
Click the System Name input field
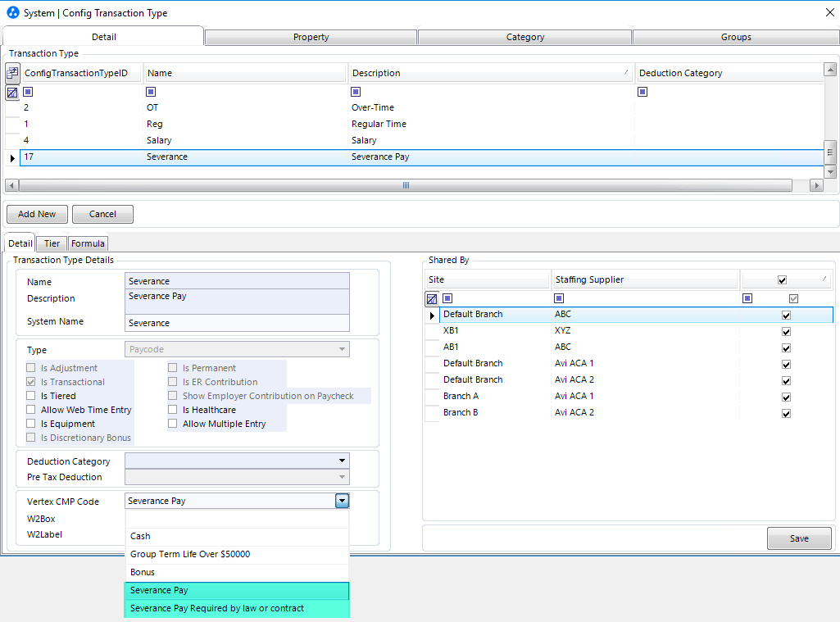click(237, 323)
